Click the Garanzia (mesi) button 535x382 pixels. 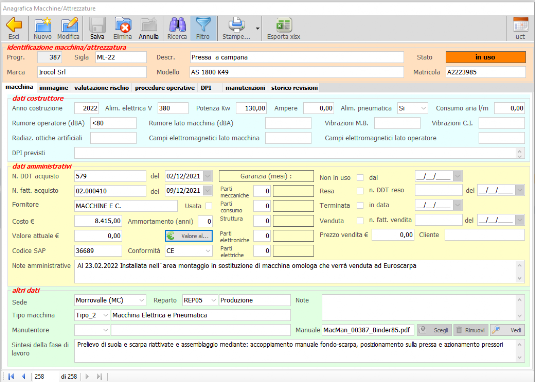(x=266, y=176)
